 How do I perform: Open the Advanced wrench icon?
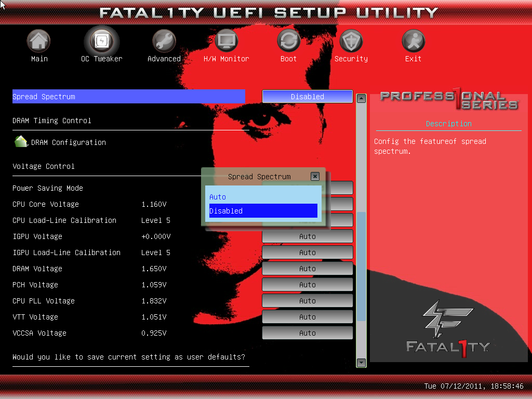pyautogui.click(x=164, y=41)
